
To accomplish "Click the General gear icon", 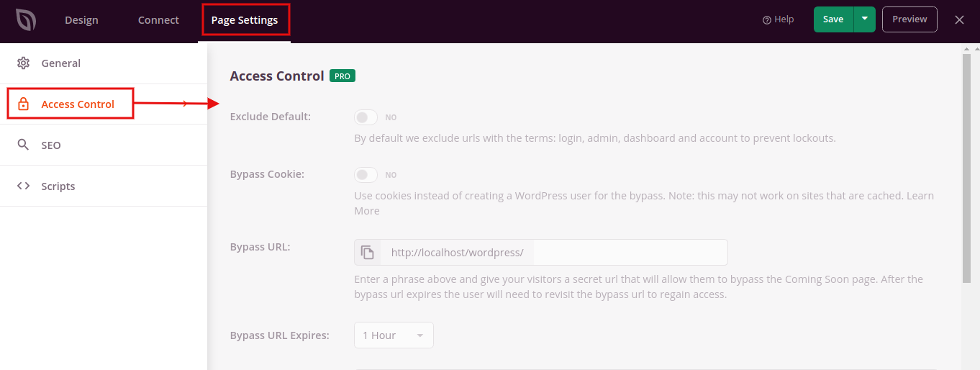I will 24,63.
